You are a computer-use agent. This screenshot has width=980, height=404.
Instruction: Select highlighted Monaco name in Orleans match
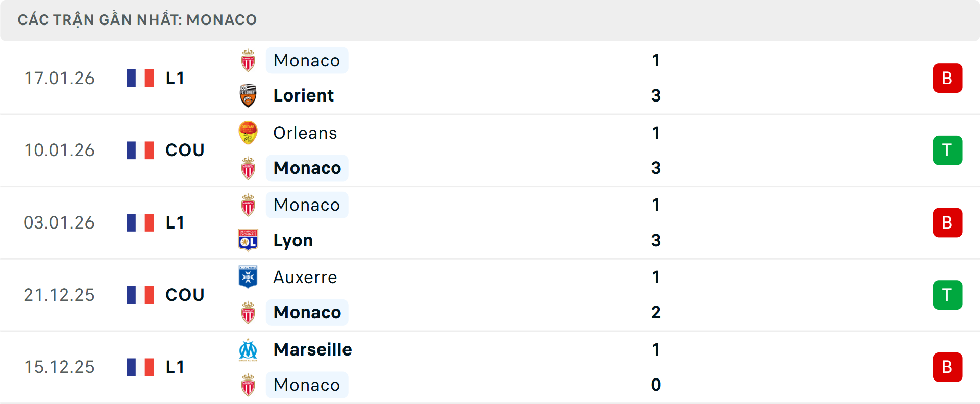point(307,168)
